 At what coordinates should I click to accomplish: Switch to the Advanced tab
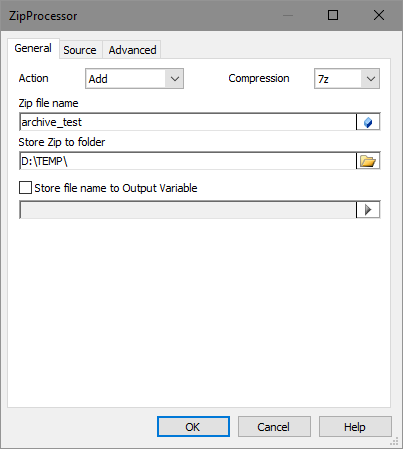tap(132, 50)
